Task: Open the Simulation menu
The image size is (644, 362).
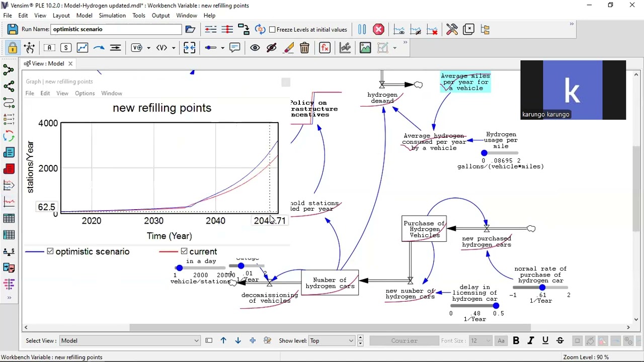Action: click(x=112, y=16)
